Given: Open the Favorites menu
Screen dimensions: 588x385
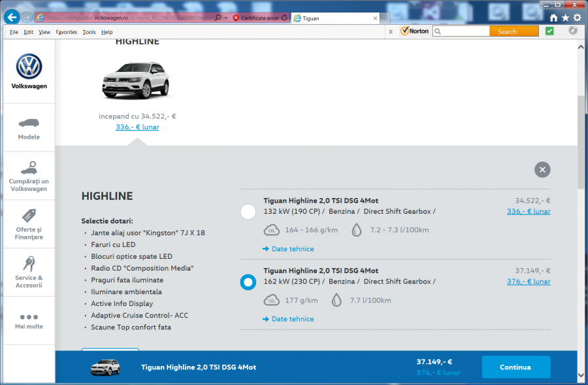Looking at the screenshot, I should pos(66,32).
